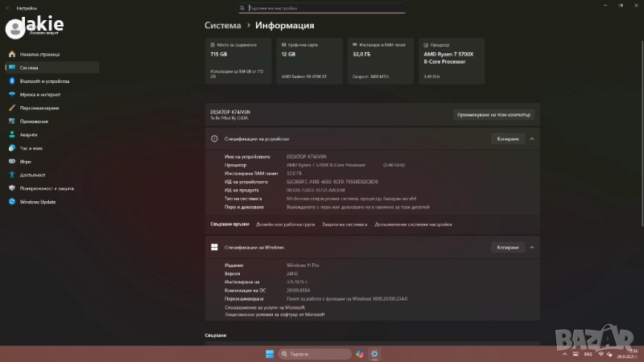Open the Windows Start button on taskbar

tap(269, 354)
